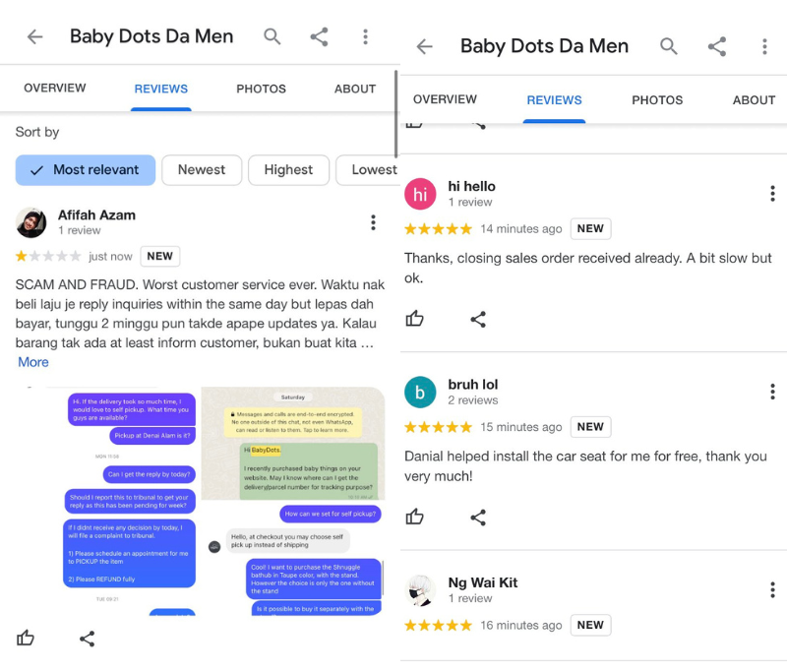Image resolution: width=787 pixels, height=672 pixels.
Task: Click '14 minutes ago' timestamp
Action: click(521, 229)
